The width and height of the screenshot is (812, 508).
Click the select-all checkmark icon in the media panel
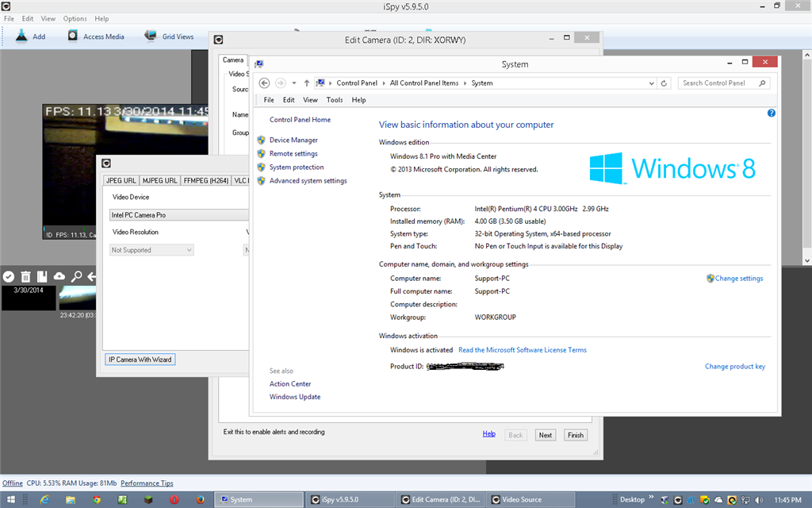8,276
